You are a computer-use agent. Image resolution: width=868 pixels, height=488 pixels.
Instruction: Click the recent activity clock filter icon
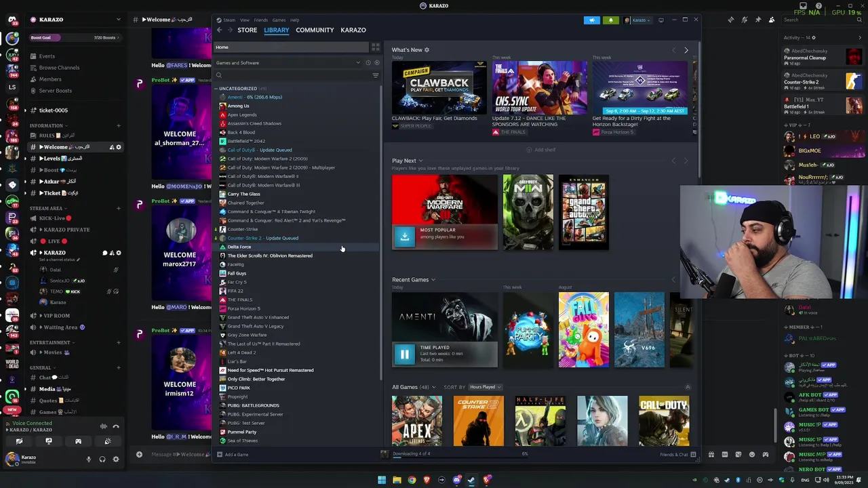368,63
